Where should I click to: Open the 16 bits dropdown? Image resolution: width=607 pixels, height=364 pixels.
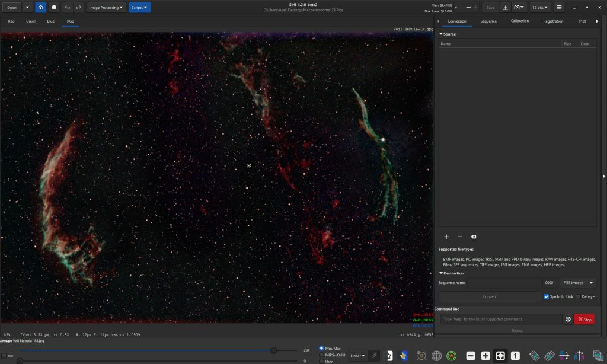pos(540,7)
